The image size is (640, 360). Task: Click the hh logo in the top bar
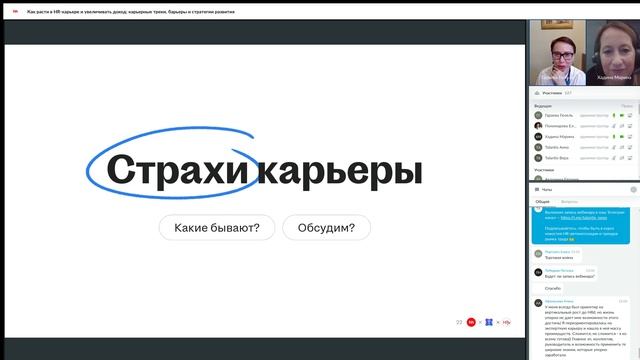[15, 11]
